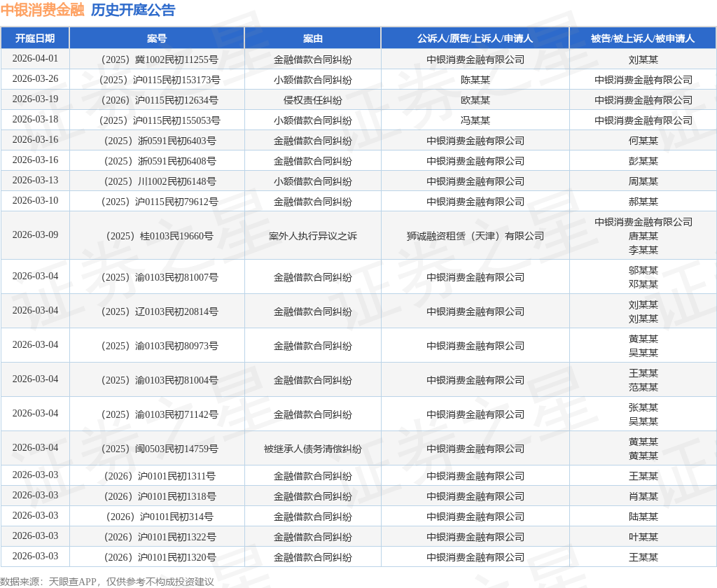Click the 开庭日期 column header

coord(35,38)
